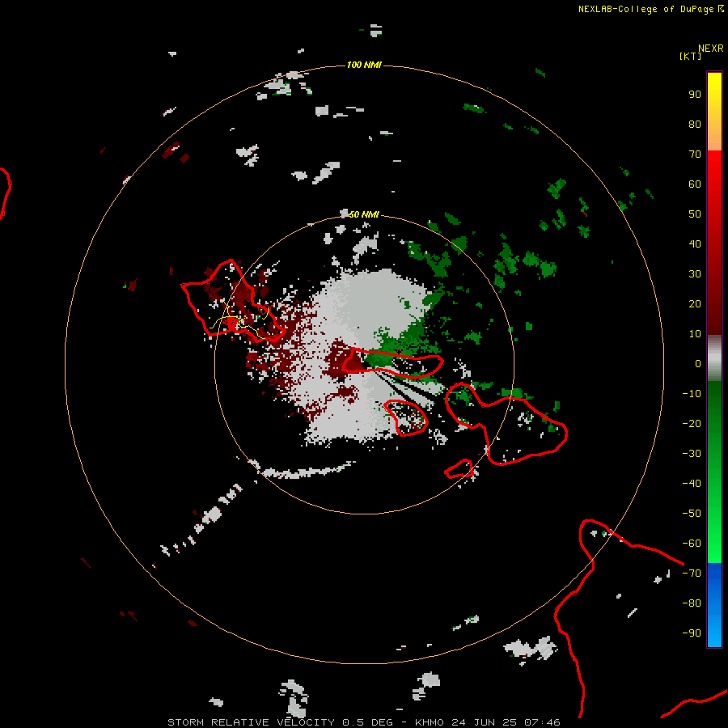The image size is (728, 728).
Task: Click the -70 value on velocity scale
Action: pyautogui.click(x=692, y=573)
